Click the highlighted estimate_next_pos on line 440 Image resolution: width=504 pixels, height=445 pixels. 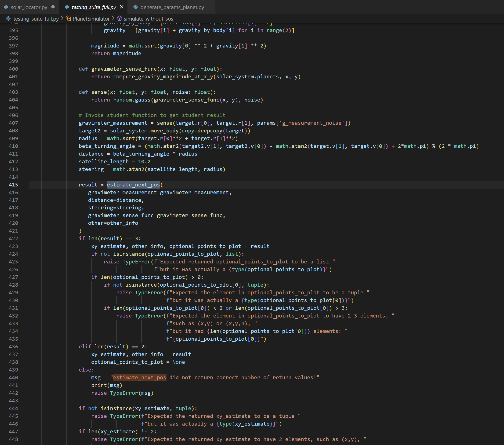pos(140,377)
